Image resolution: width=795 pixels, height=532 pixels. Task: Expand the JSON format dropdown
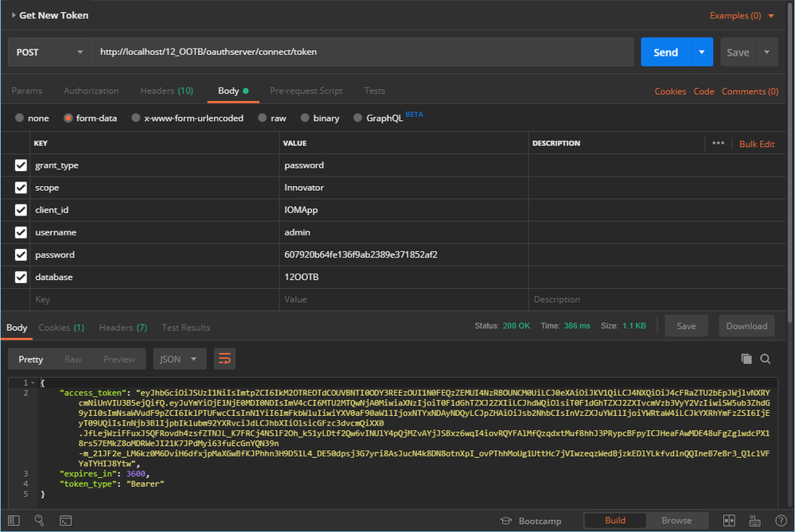pyautogui.click(x=179, y=359)
